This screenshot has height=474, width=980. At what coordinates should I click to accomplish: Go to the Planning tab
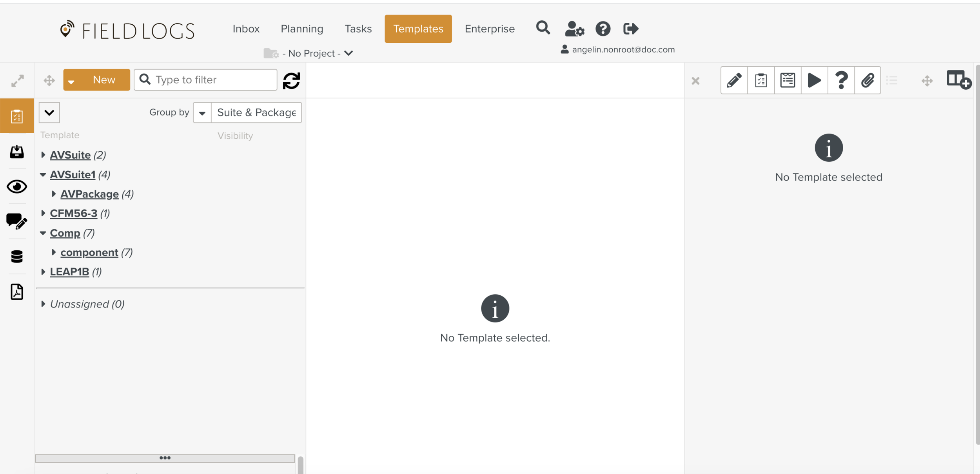[302, 29]
